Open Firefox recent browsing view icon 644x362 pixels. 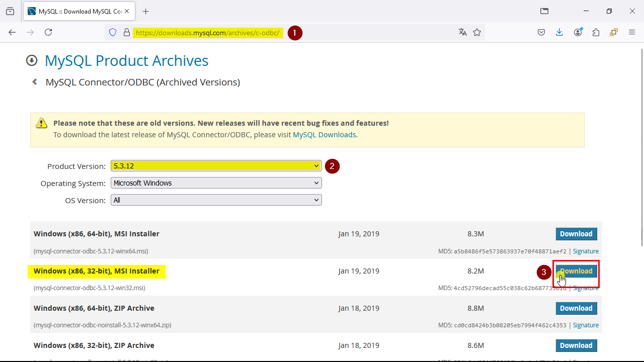[x=10, y=11]
